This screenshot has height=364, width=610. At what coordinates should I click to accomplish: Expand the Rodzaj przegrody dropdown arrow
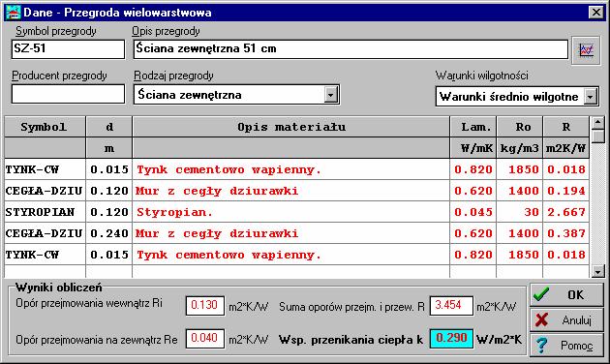(x=331, y=95)
